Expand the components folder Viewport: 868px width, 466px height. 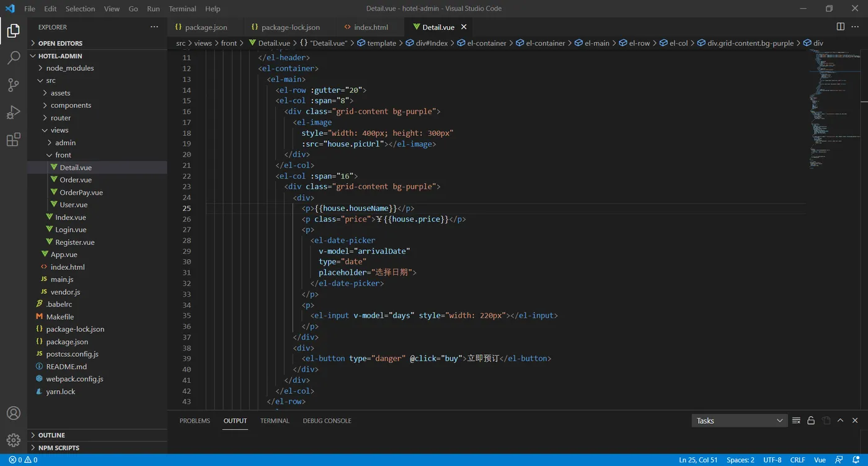[97, 105]
